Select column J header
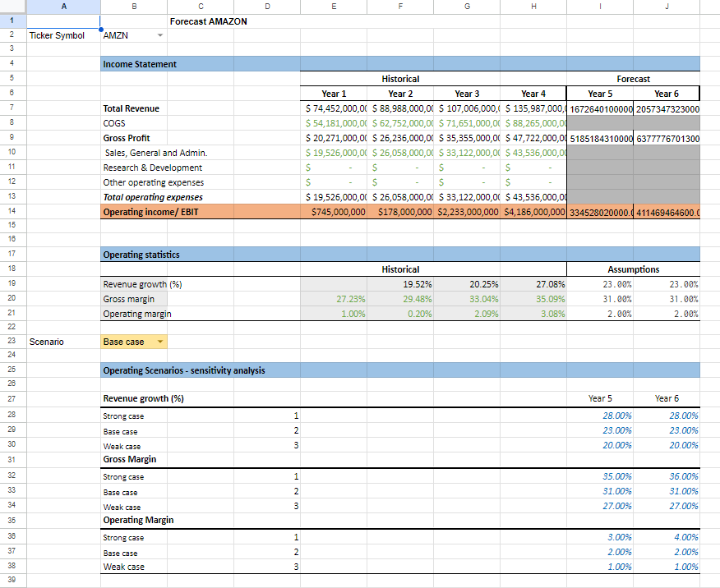Image resolution: width=720 pixels, height=588 pixels. 666,6
